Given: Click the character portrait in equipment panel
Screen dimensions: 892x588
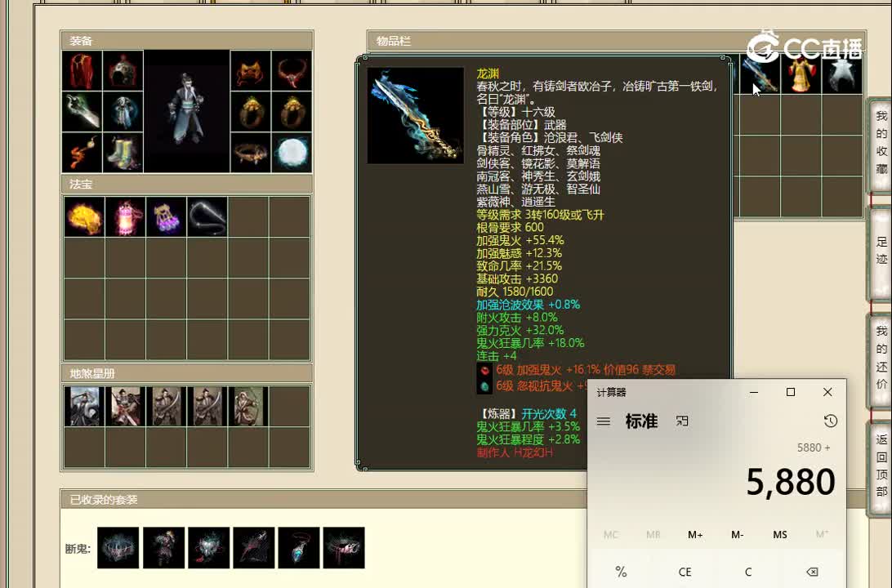Looking at the screenshot, I should pos(186,111).
